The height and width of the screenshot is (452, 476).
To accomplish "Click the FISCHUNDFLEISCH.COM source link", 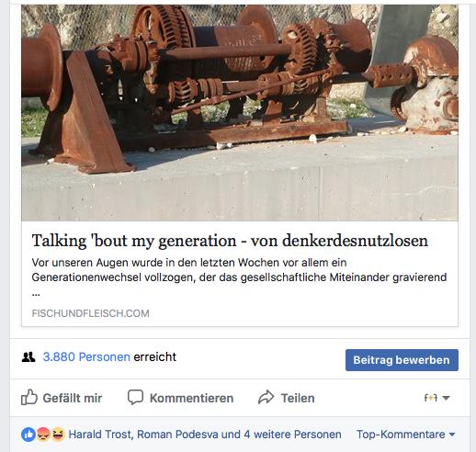I will pos(90,313).
